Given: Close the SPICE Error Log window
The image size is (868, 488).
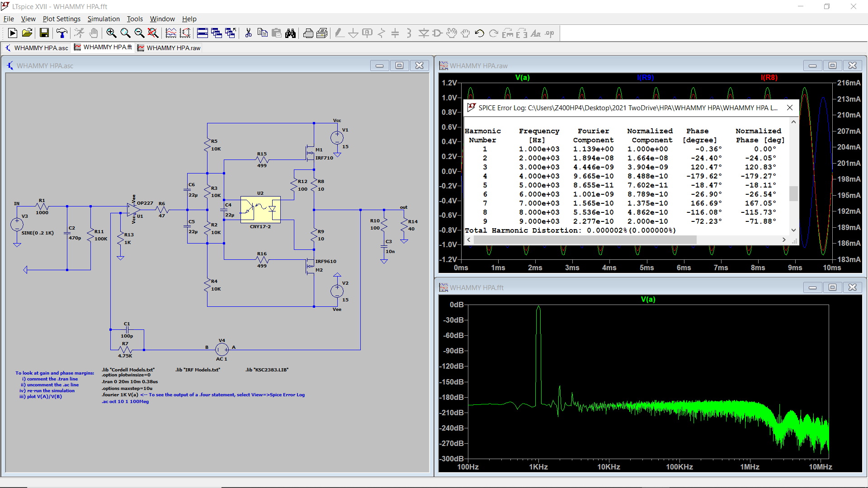Looking at the screenshot, I should pos(789,108).
